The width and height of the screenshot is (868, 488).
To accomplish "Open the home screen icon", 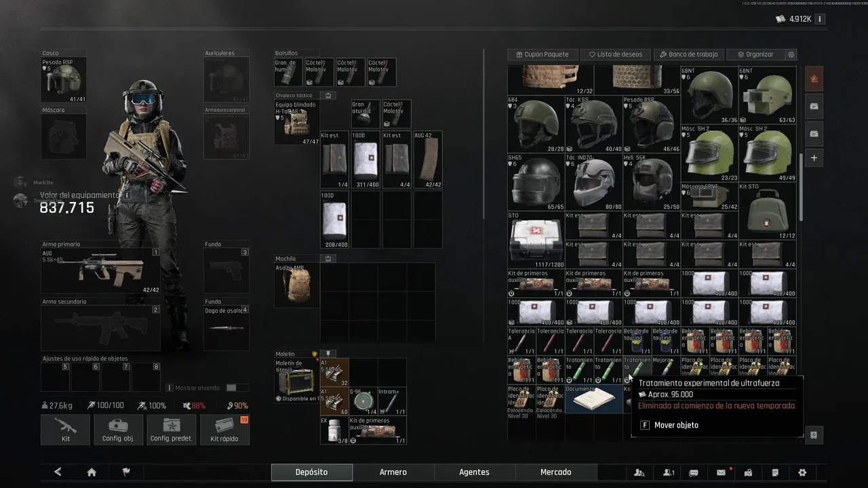I will tap(92, 472).
